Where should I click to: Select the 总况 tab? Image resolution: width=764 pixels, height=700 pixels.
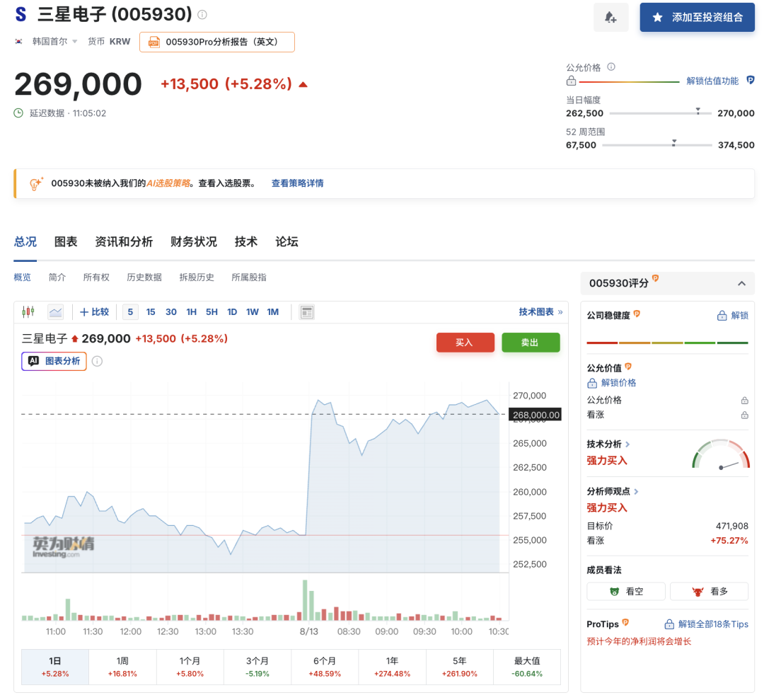coord(25,242)
